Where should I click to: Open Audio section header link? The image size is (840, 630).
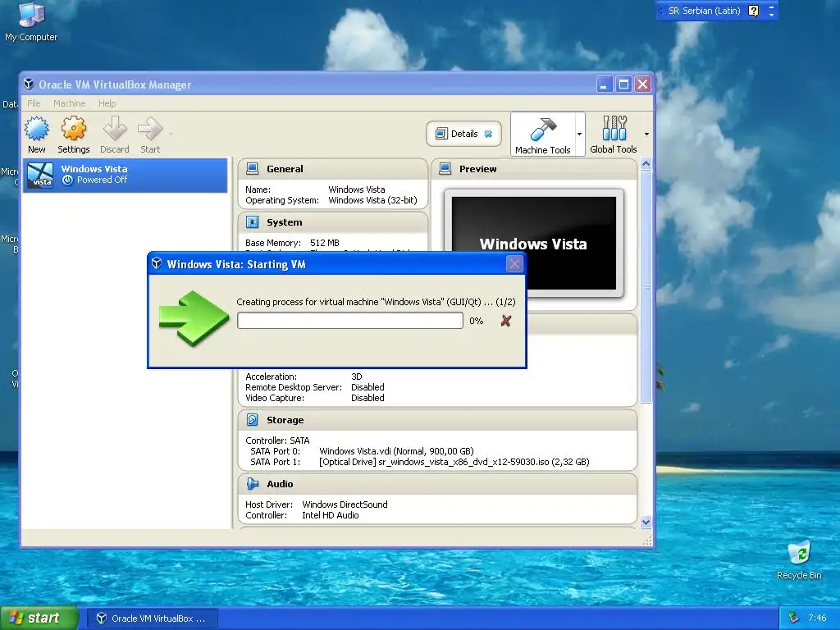coord(280,484)
